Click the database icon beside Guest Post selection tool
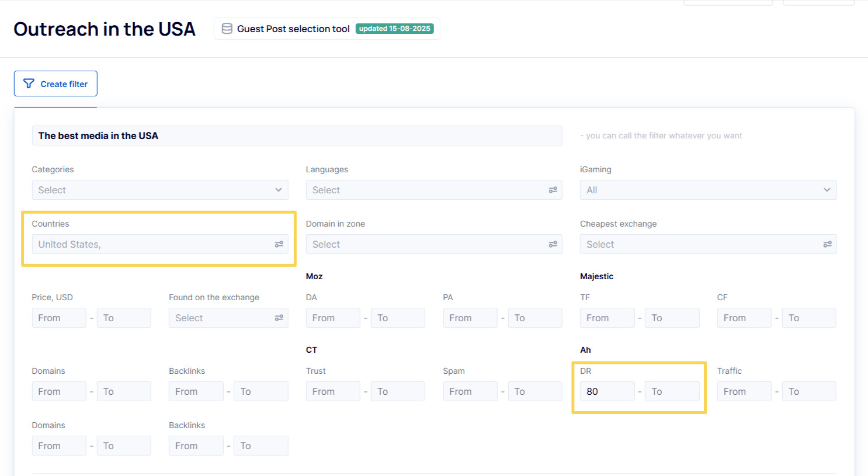 [227, 29]
